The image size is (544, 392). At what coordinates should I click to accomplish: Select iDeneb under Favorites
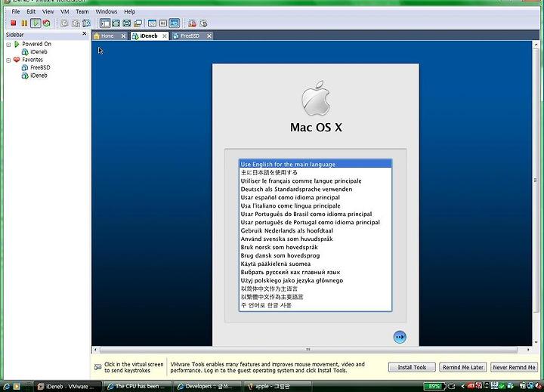[39, 76]
